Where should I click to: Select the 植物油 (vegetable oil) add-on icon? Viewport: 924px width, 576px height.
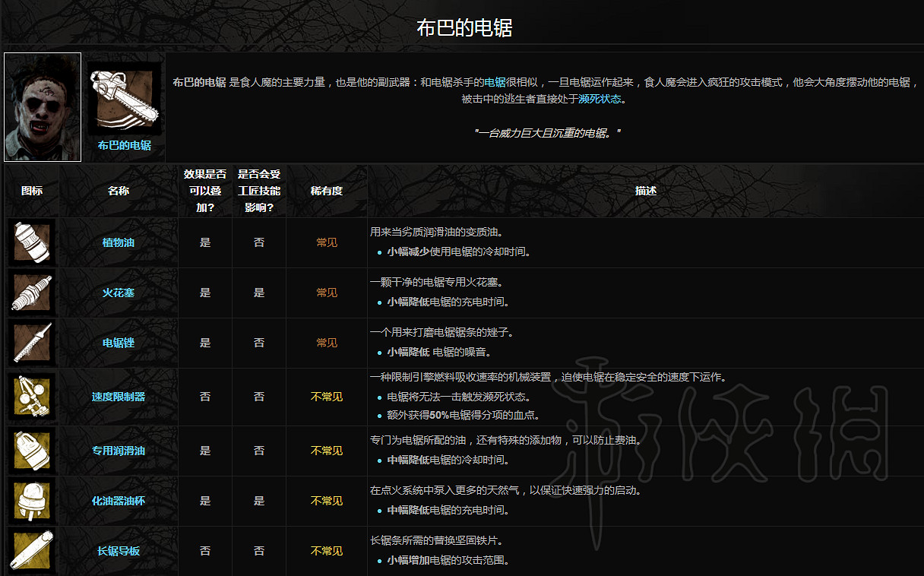point(31,242)
